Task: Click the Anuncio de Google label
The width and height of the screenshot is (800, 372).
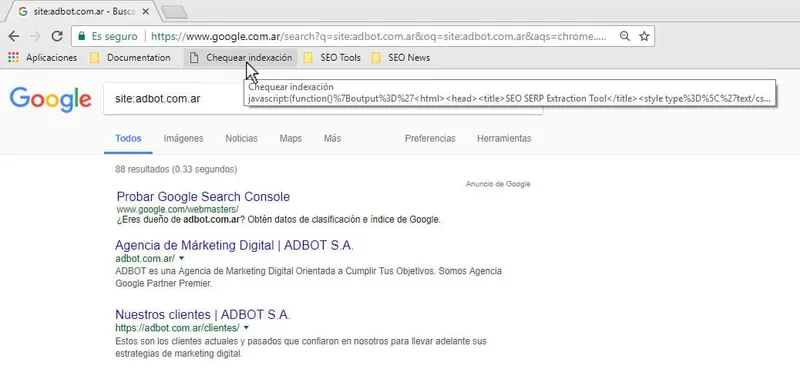Action: [498, 184]
